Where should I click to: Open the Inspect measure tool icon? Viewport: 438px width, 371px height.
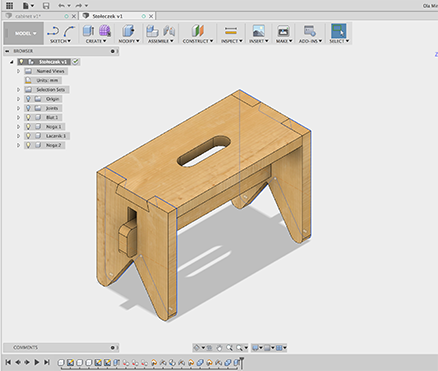click(231, 31)
